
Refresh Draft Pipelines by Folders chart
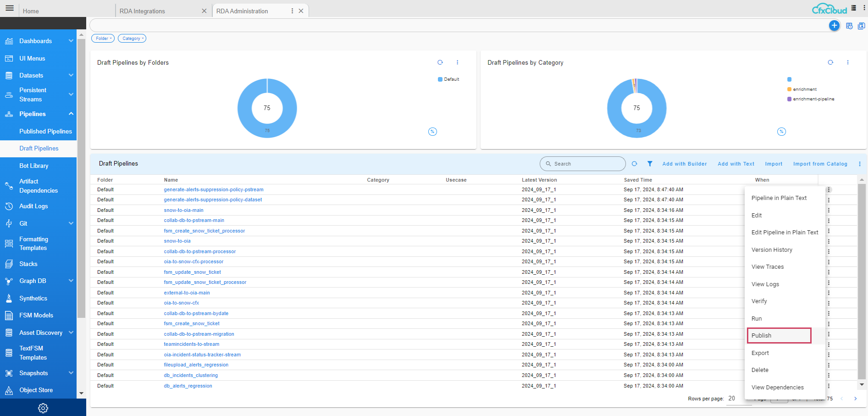click(440, 62)
